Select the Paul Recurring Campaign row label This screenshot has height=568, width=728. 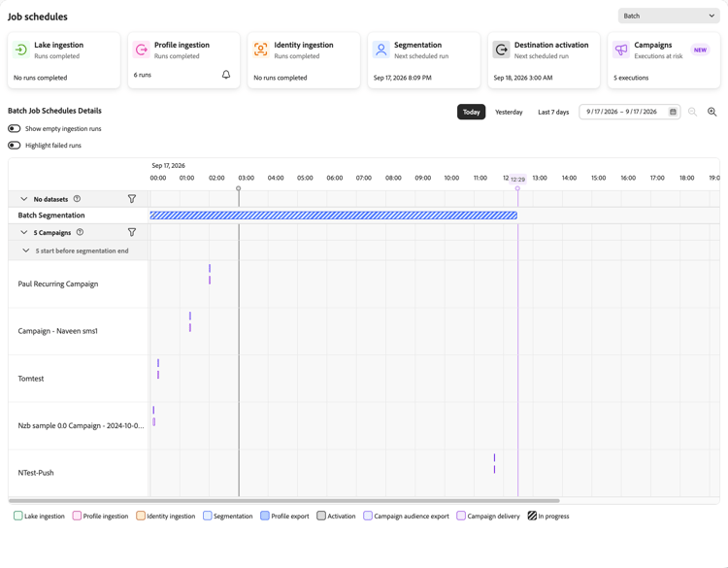(x=58, y=284)
